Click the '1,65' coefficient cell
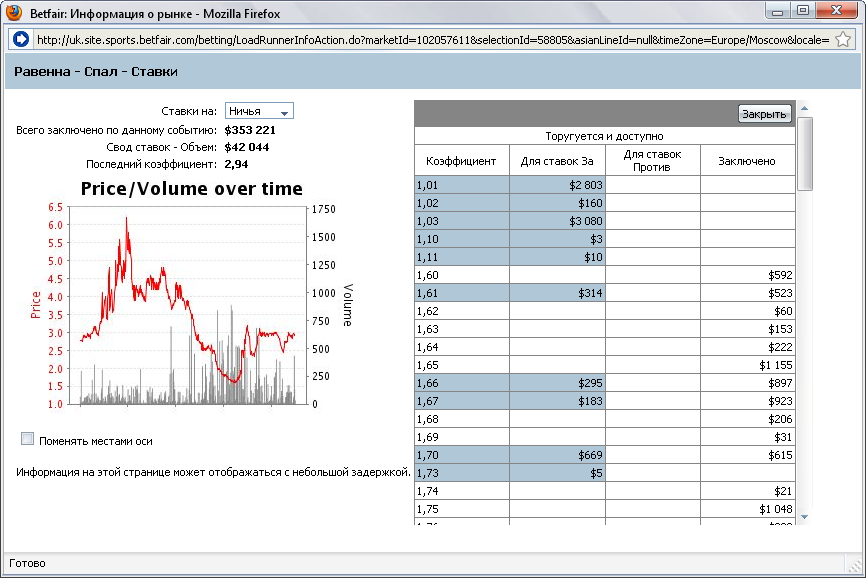Image resolution: width=866 pixels, height=578 pixels. click(x=462, y=365)
